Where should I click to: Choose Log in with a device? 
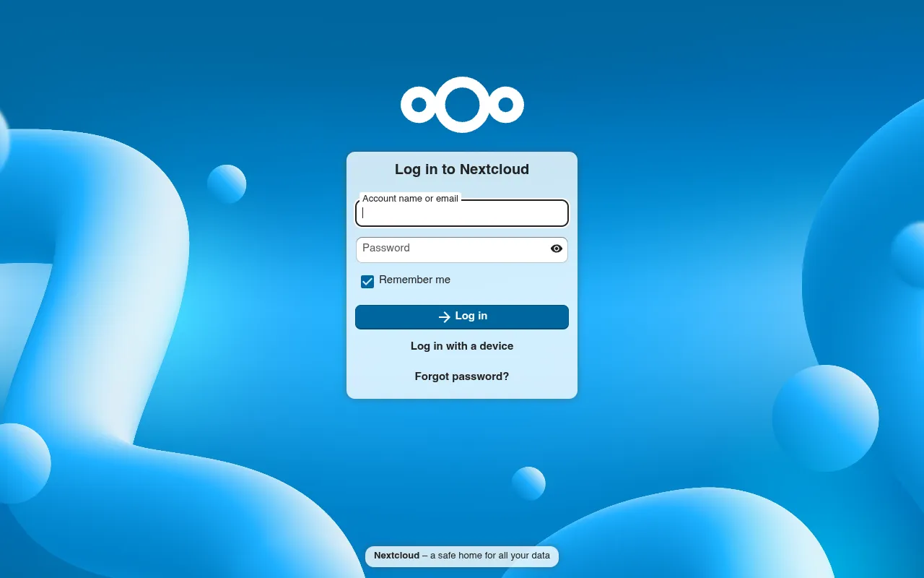point(462,346)
